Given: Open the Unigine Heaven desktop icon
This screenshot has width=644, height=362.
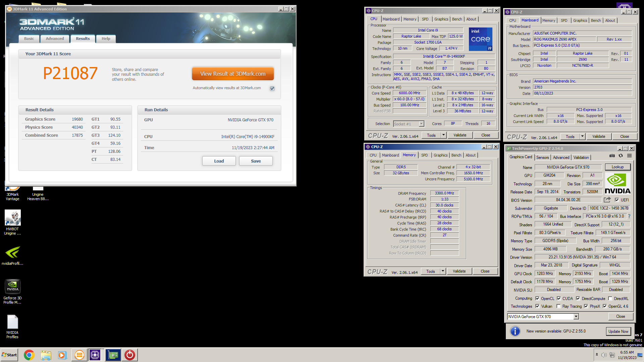Looking at the screenshot, I should tap(38, 194).
